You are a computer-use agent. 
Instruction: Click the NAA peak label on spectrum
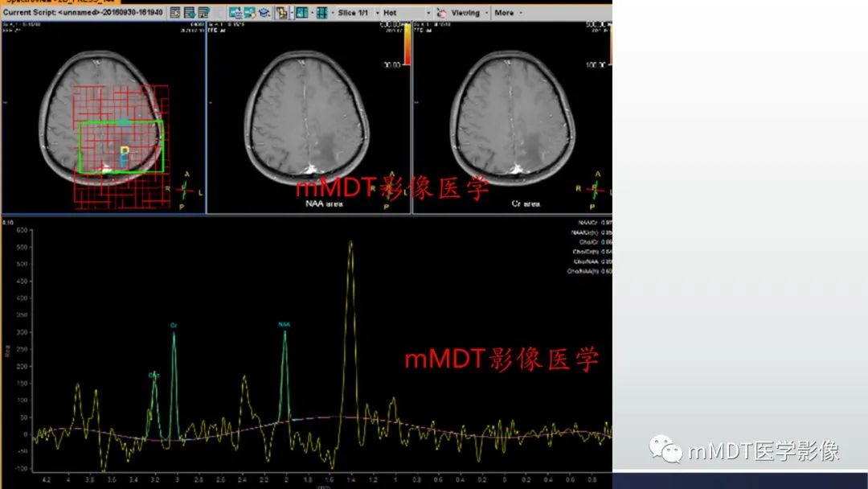(284, 324)
